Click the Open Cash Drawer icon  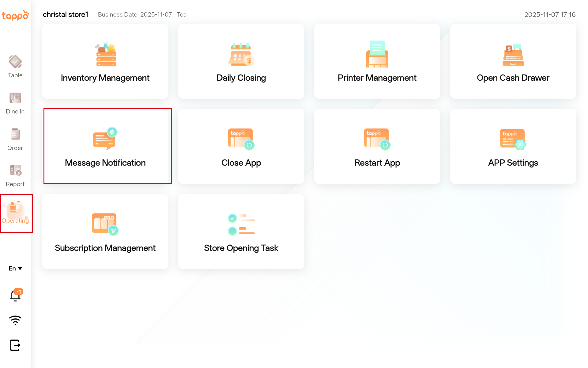pos(513,55)
